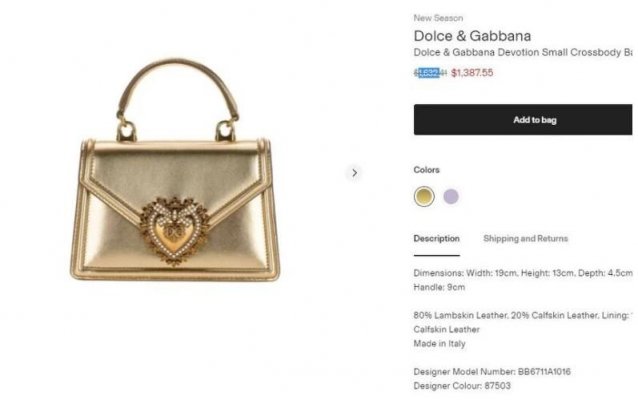The image size is (638, 400).
Task: Click the Designer Colour 87503 line
Action: coord(460,385)
